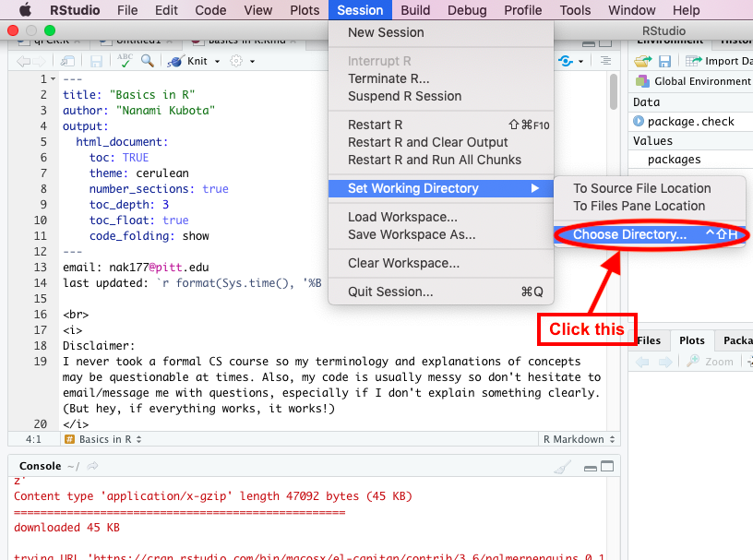The width and height of the screenshot is (753, 560).
Task: Click the 'theme: cerulean' line
Action: tap(138, 173)
